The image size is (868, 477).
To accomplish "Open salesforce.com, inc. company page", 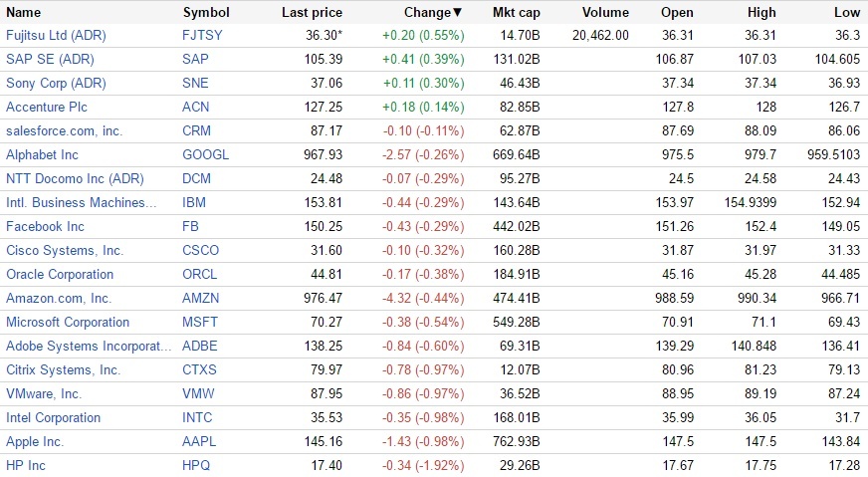I will [64, 130].
